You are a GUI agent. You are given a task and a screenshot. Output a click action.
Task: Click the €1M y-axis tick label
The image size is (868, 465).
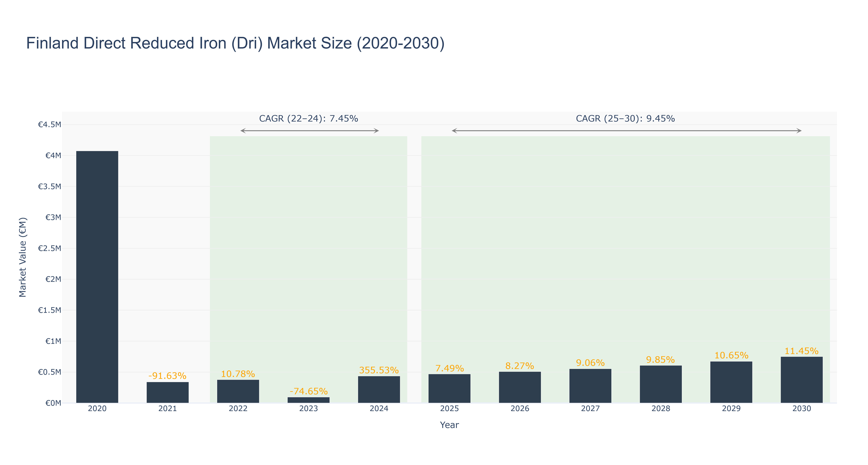pyautogui.click(x=53, y=341)
